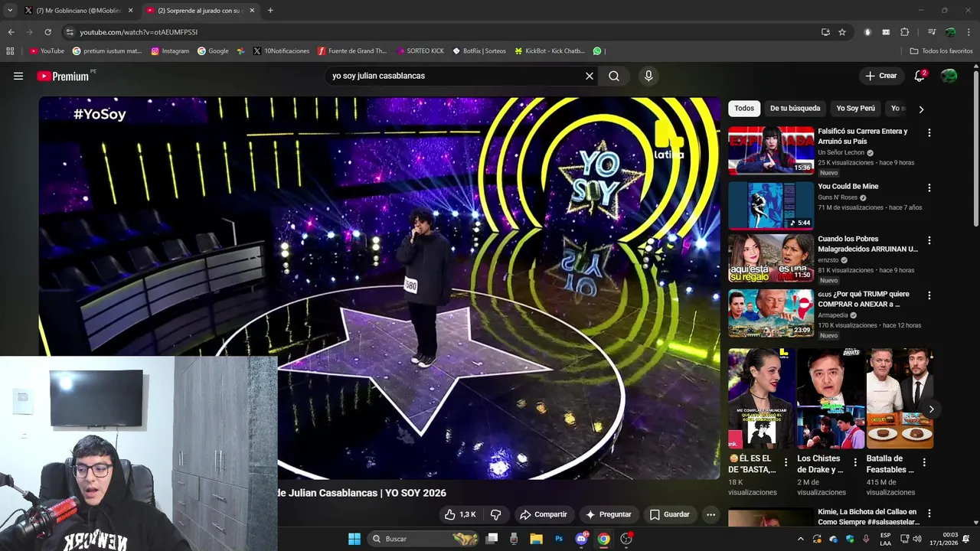Open a new browser tab
The width and height of the screenshot is (980, 551).
270,11
